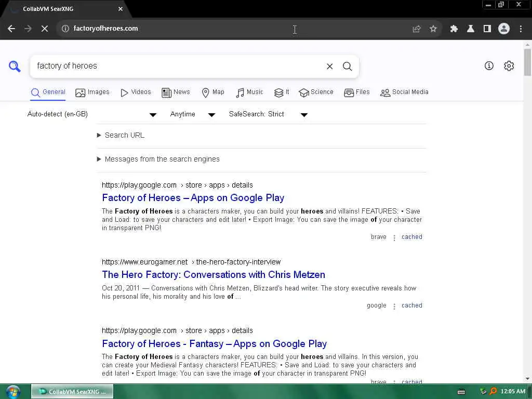Open three-dot options for first brave result

(x=394, y=238)
